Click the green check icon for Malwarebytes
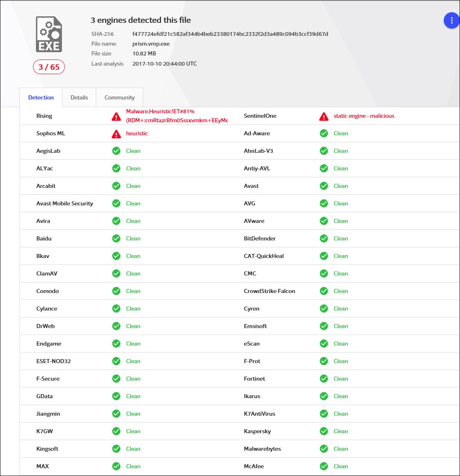Image resolution: width=460 pixels, height=476 pixels. [324, 449]
